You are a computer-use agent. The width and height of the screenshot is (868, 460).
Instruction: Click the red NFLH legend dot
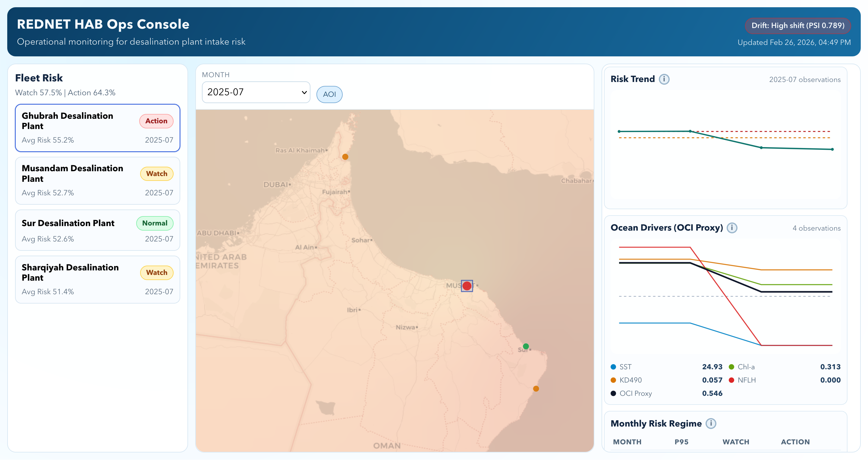(x=731, y=380)
